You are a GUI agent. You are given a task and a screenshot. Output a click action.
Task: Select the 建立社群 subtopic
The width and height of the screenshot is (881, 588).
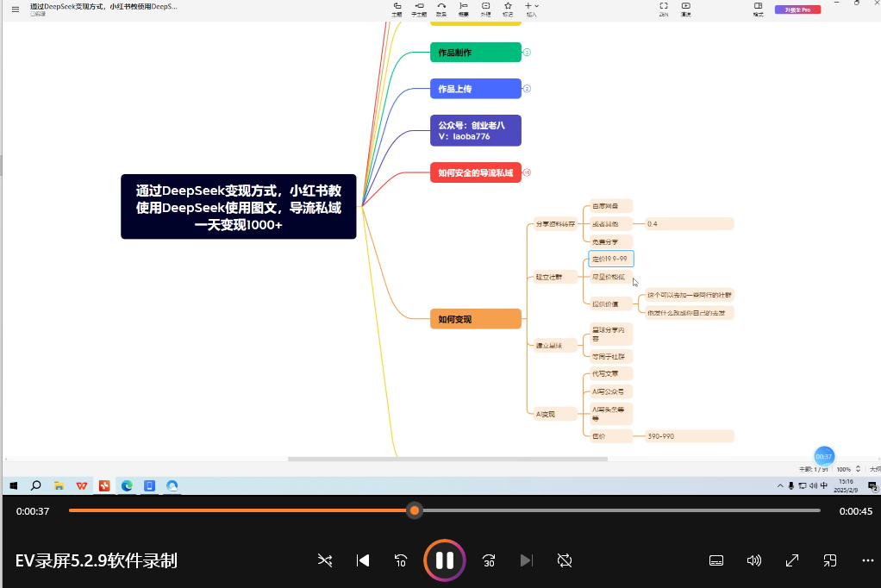555,277
